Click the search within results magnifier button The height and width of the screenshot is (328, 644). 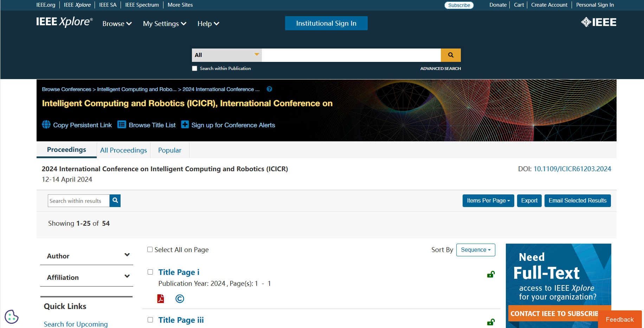pyautogui.click(x=115, y=201)
